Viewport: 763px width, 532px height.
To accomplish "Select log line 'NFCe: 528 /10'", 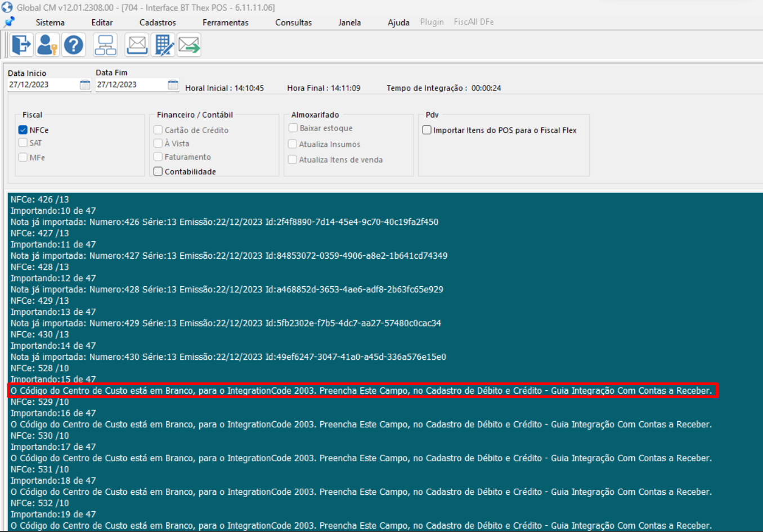I will [x=40, y=368].
